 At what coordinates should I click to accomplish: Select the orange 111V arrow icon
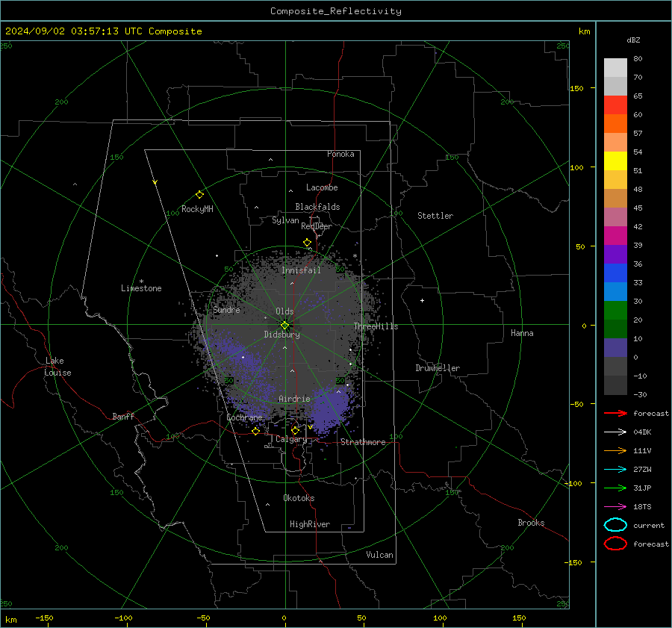(x=615, y=450)
